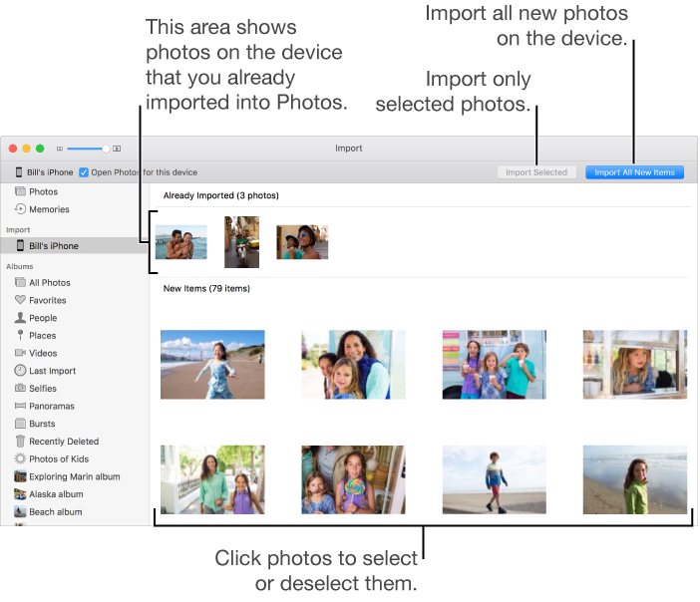The height and width of the screenshot is (602, 700).
Task: Select the iPhone icon beside Bill's iPhone in sidebar
Action: pos(20,245)
